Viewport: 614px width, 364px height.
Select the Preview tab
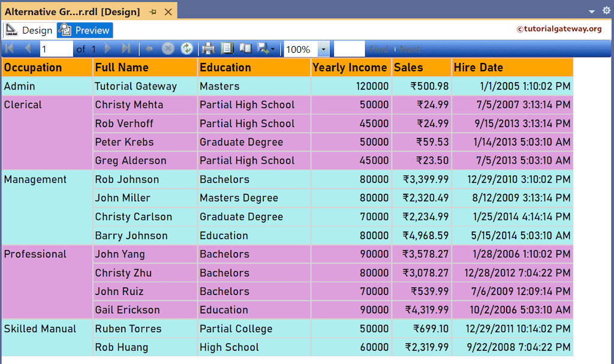pos(85,31)
